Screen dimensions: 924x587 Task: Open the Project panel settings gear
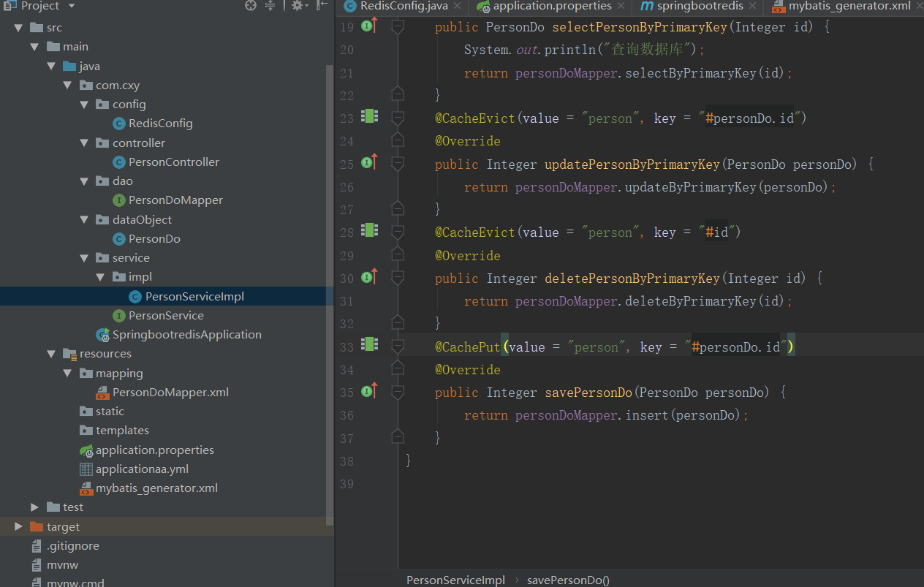297,6
